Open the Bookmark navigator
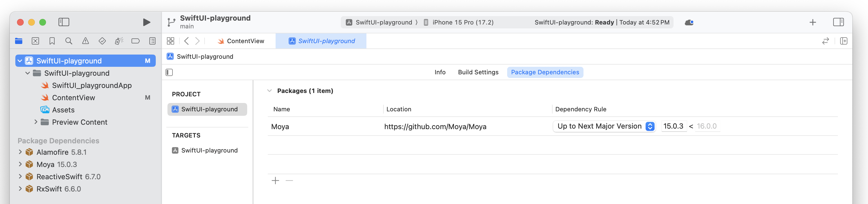Screen dimensions: 868x204 [52, 41]
